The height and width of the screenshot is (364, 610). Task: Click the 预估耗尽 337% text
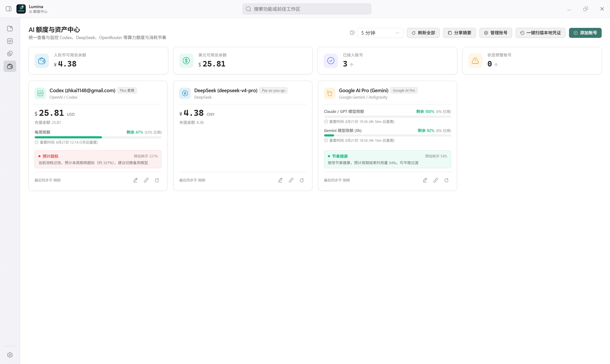(146, 156)
